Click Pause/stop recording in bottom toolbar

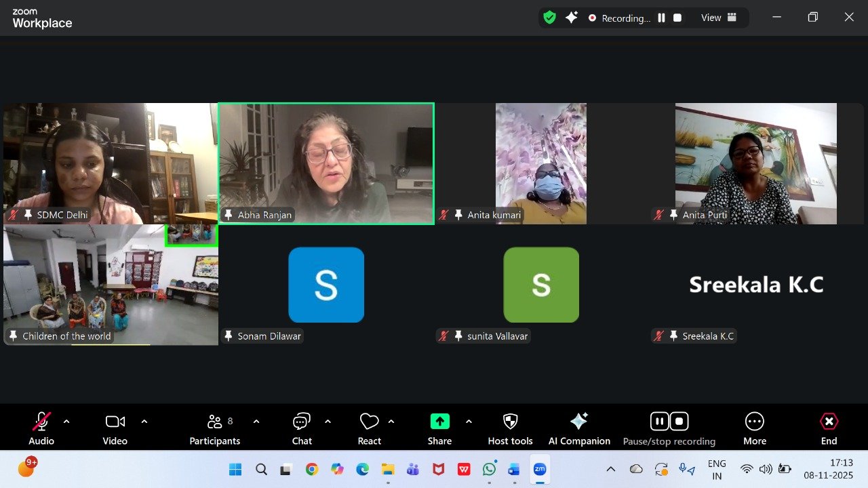click(669, 428)
